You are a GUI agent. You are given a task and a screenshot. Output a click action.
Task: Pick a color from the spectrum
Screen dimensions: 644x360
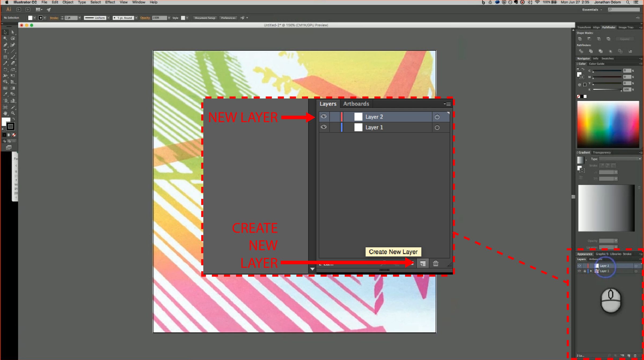(x=608, y=124)
